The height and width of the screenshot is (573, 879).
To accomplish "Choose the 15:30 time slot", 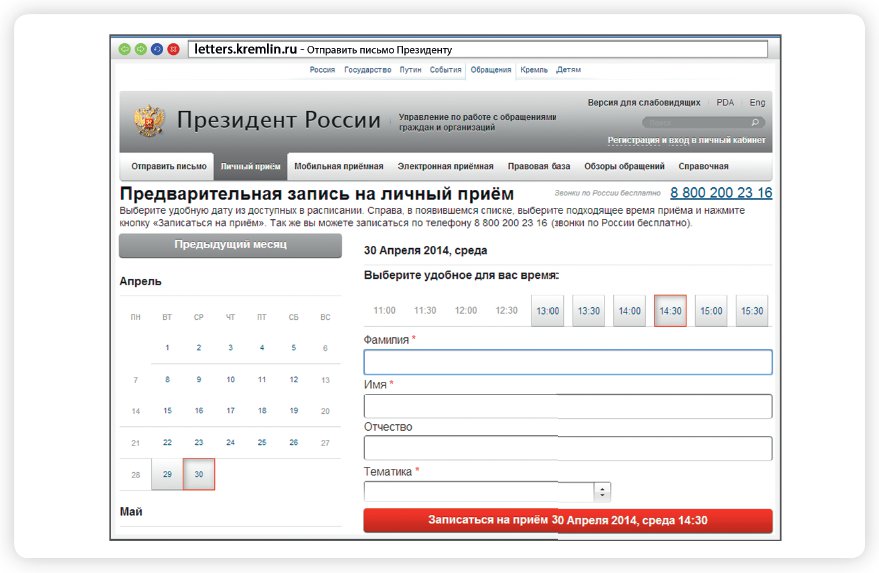I will [752, 311].
